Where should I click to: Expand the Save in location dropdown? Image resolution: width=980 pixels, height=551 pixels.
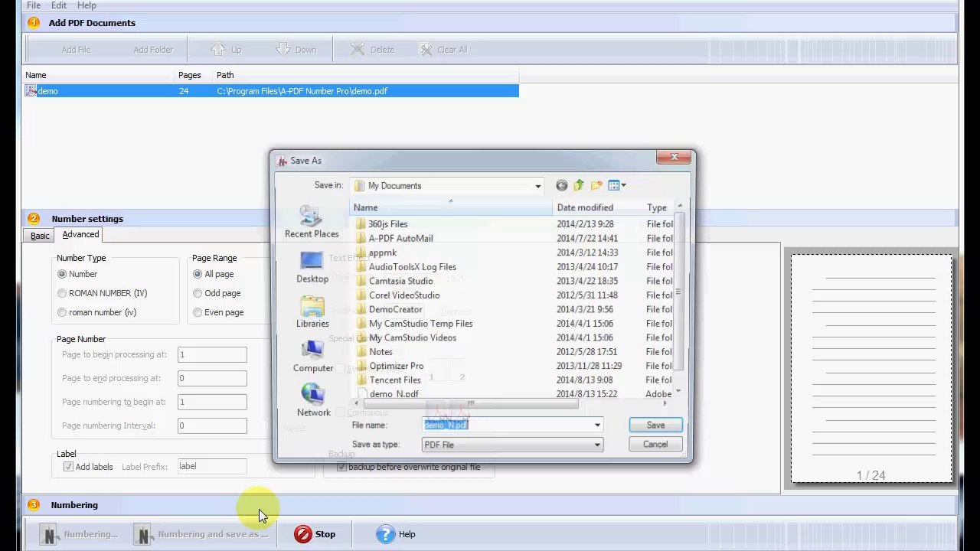(x=537, y=186)
